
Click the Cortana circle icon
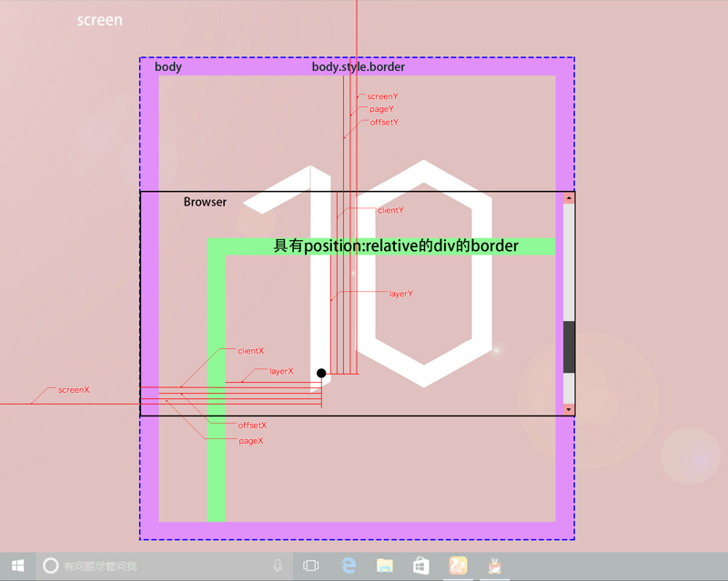click(51, 566)
